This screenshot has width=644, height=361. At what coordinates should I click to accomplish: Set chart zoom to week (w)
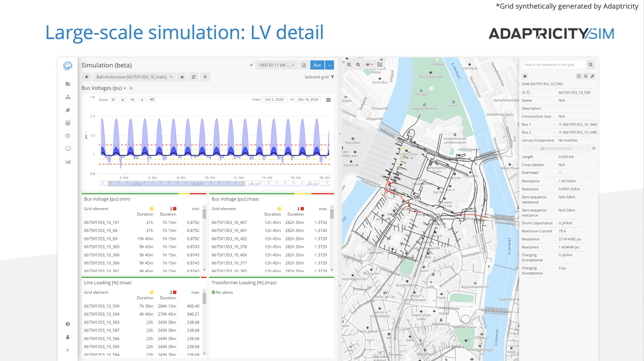point(123,99)
